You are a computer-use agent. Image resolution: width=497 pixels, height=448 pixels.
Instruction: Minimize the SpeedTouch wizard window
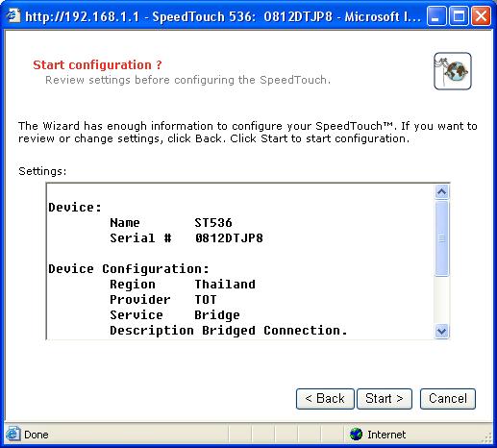click(x=435, y=16)
